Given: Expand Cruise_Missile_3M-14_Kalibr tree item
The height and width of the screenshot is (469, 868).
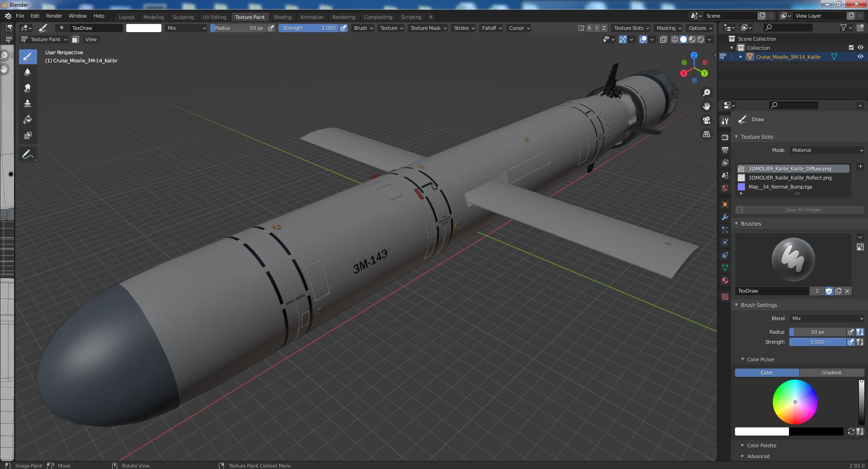Looking at the screenshot, I should click(741, 57).
